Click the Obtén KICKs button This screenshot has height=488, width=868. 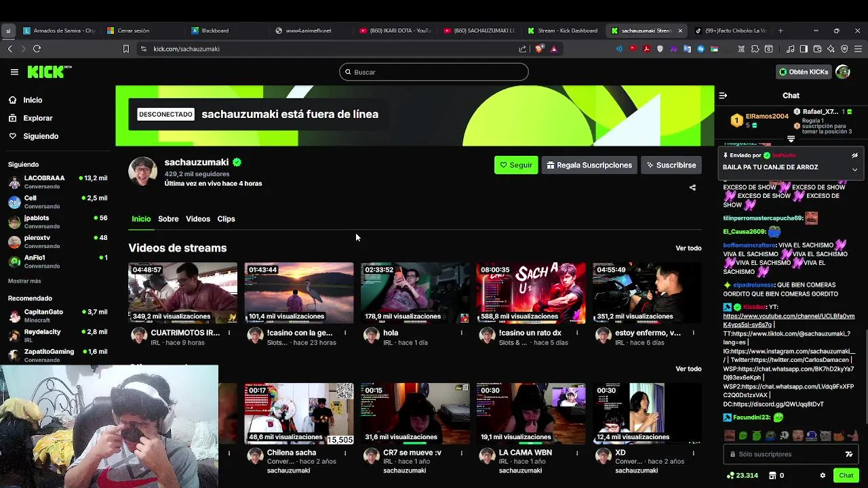coord(804,72)
